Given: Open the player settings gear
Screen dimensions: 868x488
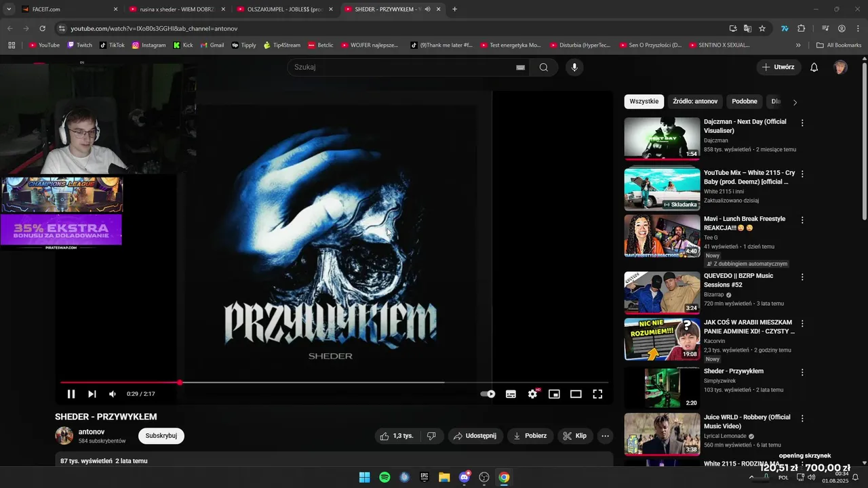Looking at the screenshot, I should (x=533, y=394).
